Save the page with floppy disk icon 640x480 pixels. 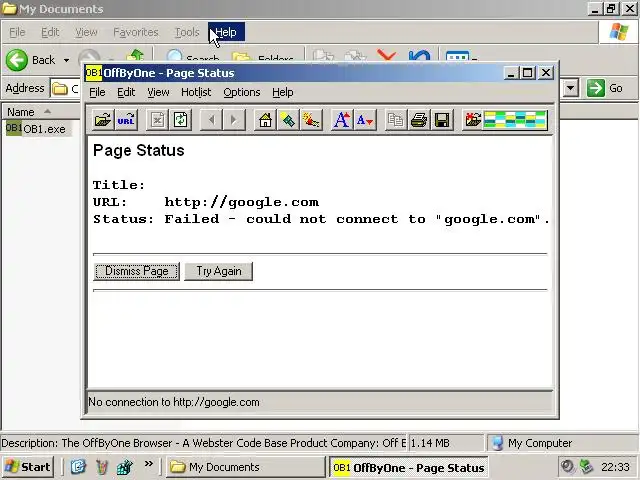coord(442,120)
